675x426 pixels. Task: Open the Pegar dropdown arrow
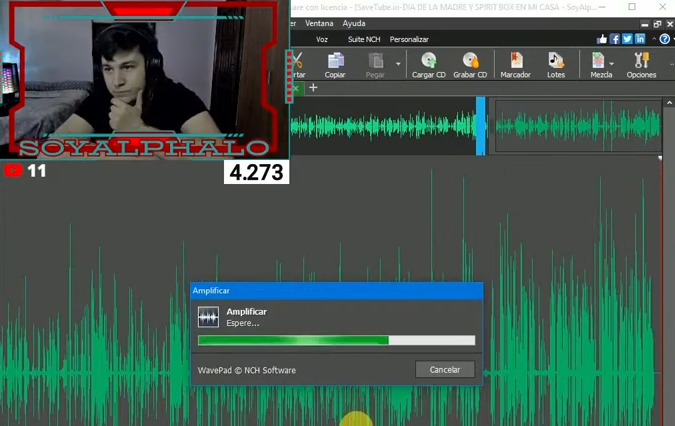[398, 64]
